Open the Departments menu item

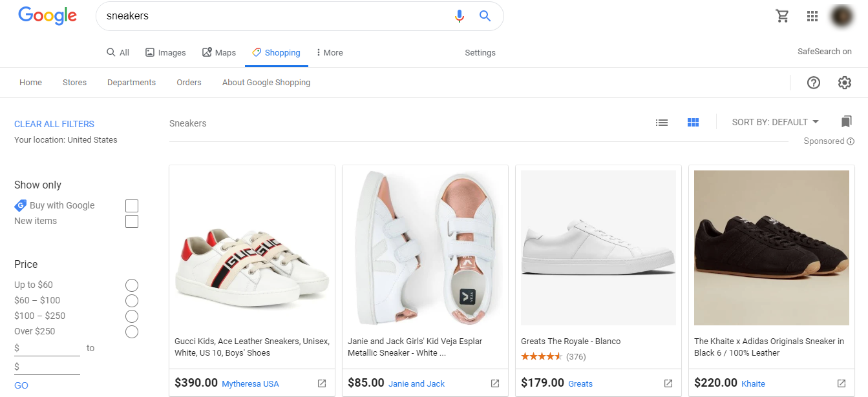131,83
